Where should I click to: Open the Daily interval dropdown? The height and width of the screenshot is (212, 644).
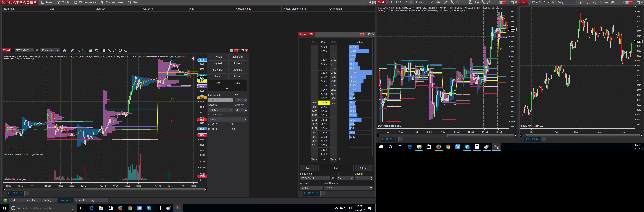(566, 2)
